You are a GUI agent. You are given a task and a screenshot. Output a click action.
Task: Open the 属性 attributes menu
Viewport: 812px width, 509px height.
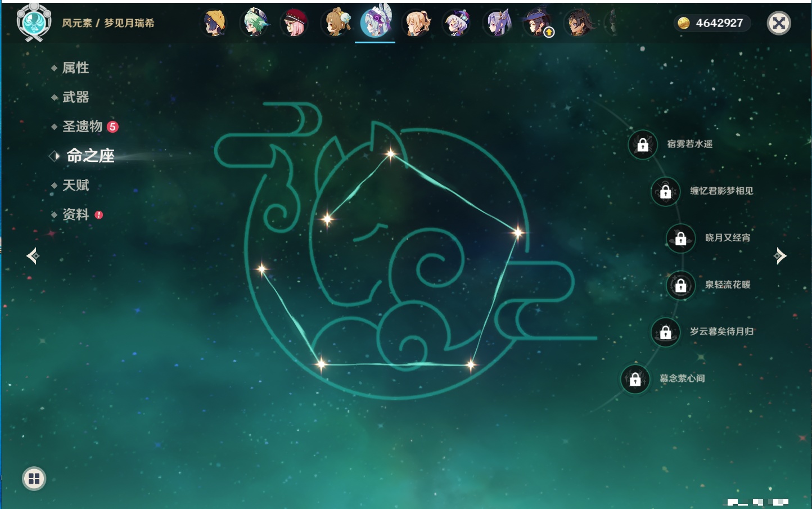click(75, 68)
